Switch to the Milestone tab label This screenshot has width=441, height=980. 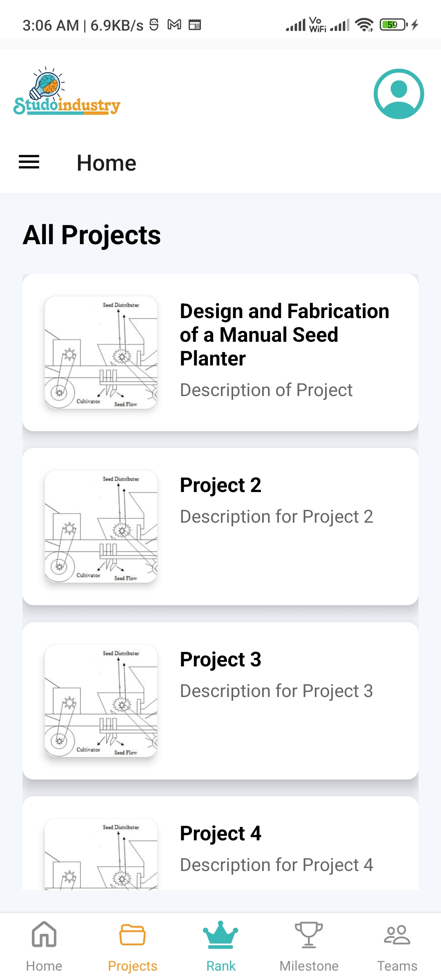(x=309, y=966)
